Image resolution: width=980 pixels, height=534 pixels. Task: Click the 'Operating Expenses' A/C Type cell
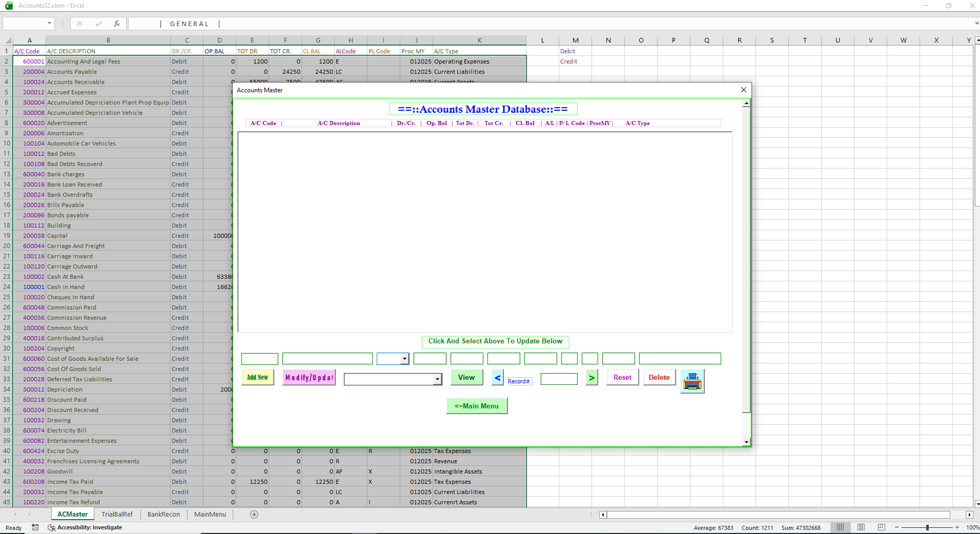point(479,62)
